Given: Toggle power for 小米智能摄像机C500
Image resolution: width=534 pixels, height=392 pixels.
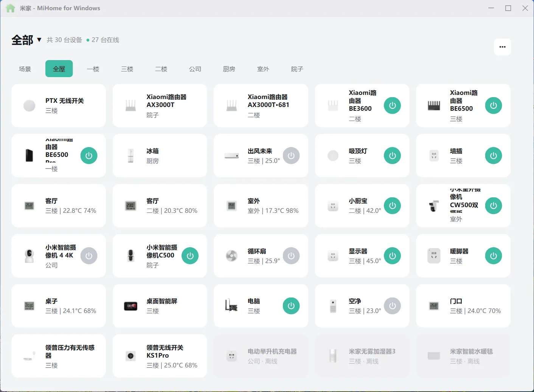Looking at the screenshot, I should point(190,256).
